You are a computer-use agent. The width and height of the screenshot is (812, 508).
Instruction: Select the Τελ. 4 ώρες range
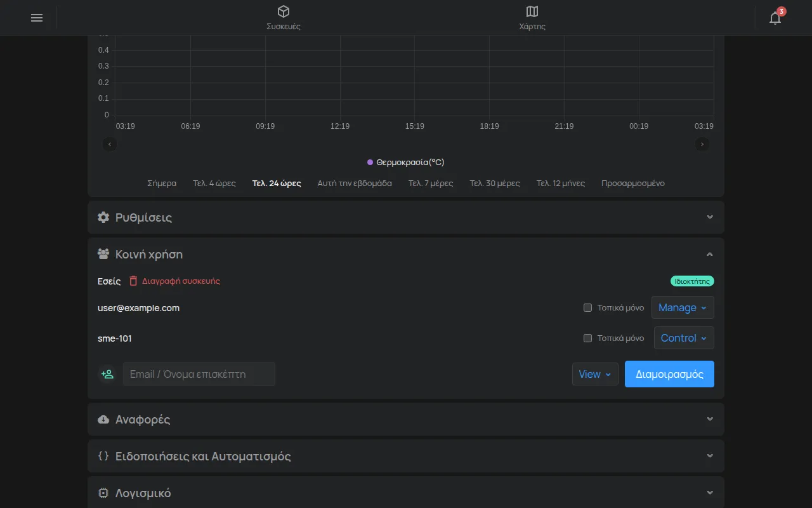(x=214, y=184)
